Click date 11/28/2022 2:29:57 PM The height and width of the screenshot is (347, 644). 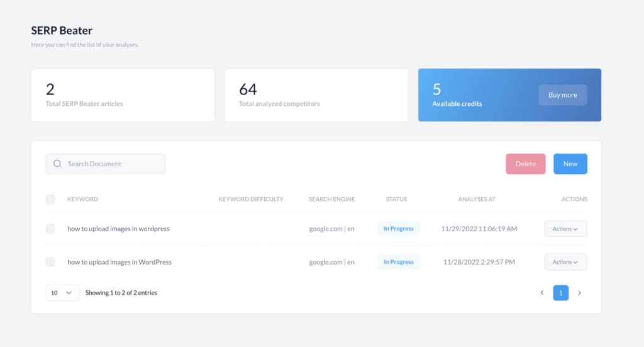[x=479, y=262]
